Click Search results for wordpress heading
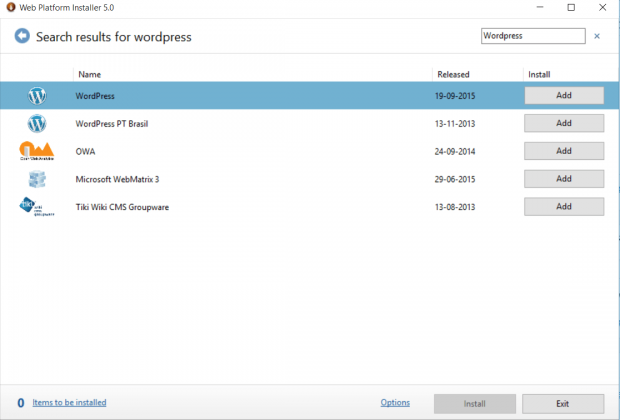Image resolution: width=620 pixels, height=420 pixels. [114, 37]
